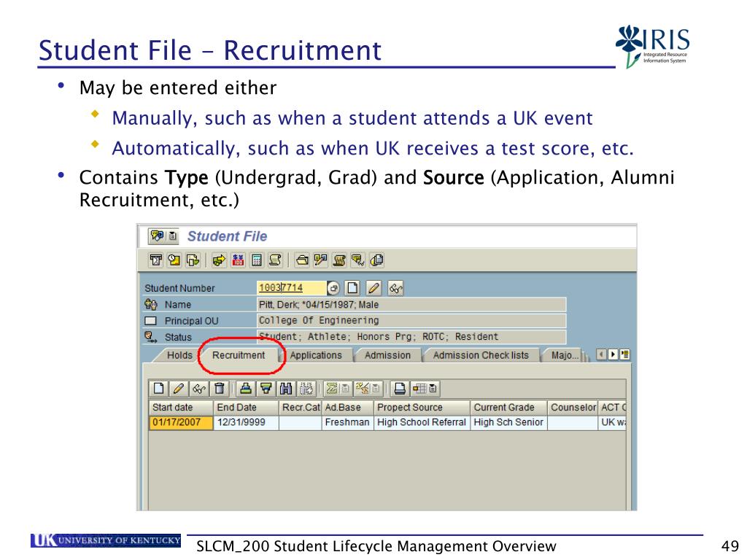Click the document-with-clock toolbar icon
The height and width of the screenshot is (560, 747).
(174, 260)
